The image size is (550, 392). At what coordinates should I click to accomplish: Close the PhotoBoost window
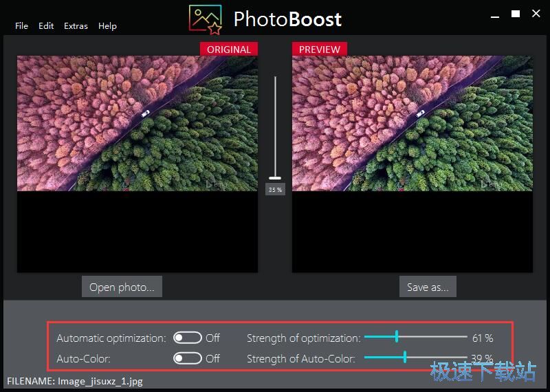pyautogui.click(x=536, y=14)
